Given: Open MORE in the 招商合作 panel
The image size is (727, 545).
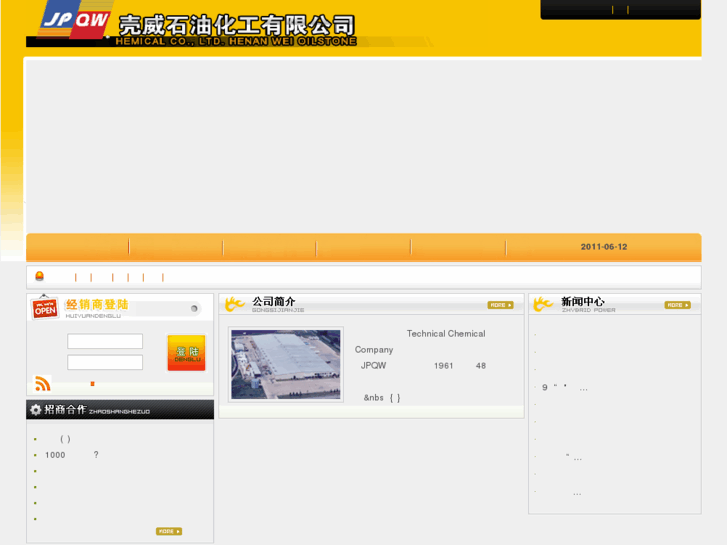Looking at the screenshot, I should [x=169, y=531].
